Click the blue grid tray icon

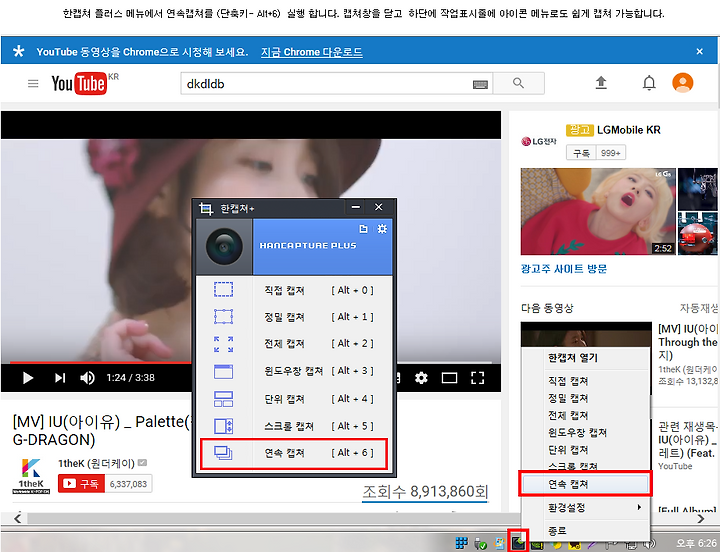click(x=461, y=543)
